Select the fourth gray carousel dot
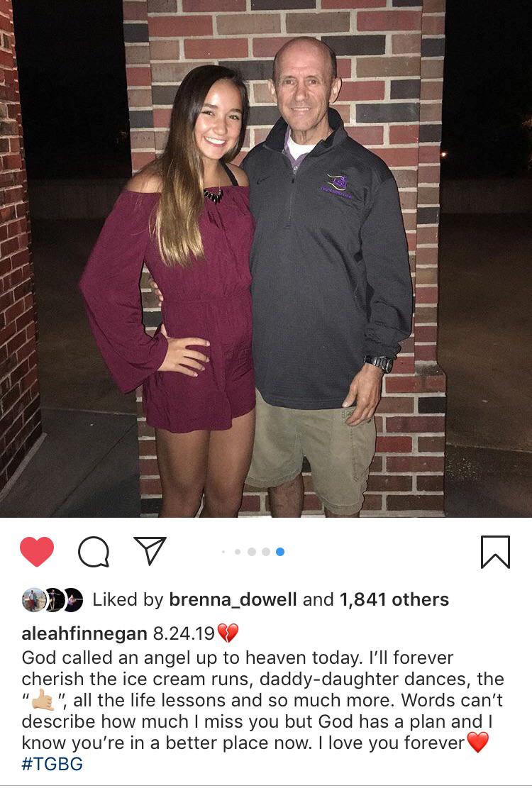Viewport: 532px width, 788px height. pyautogui.click(x=266, y=552)
